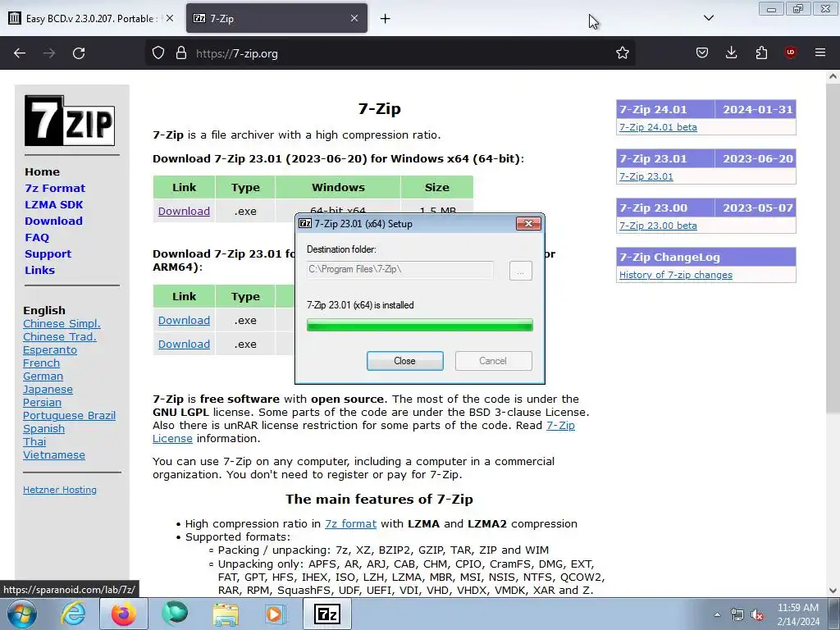Bookmark this page with the star icon

622,53
